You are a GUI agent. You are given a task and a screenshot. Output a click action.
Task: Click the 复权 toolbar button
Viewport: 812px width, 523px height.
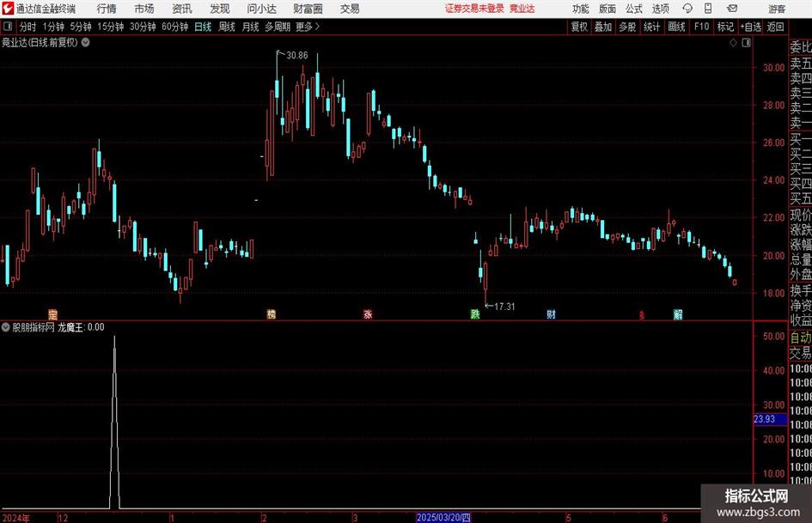click(579, 27)
